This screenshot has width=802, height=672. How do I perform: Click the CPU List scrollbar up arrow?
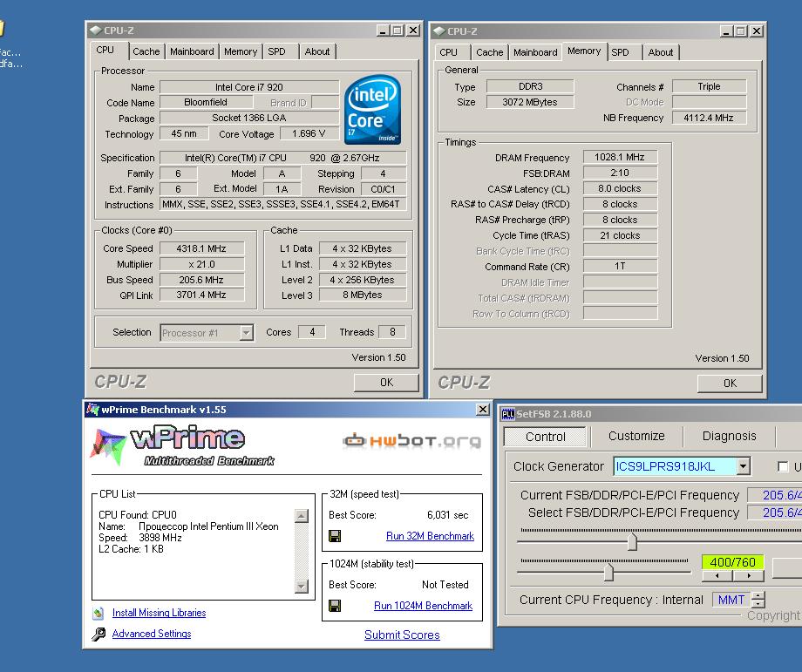point(302,515)
